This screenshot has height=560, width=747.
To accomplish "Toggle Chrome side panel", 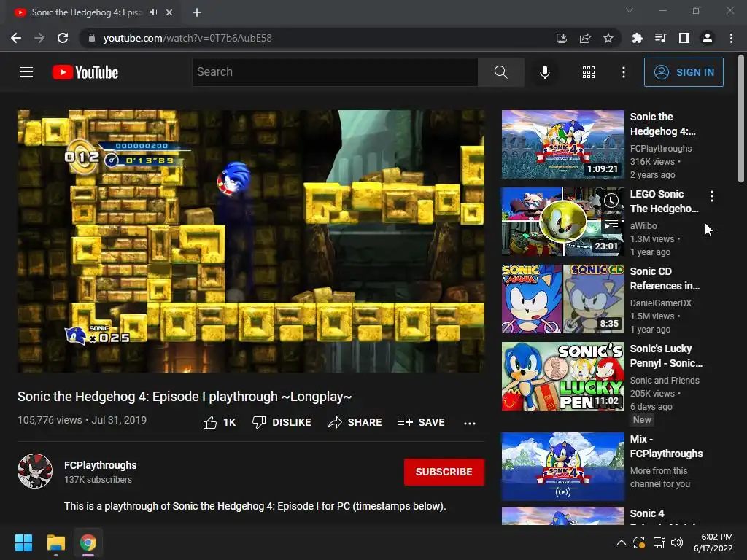I will [x=684, y=38].
